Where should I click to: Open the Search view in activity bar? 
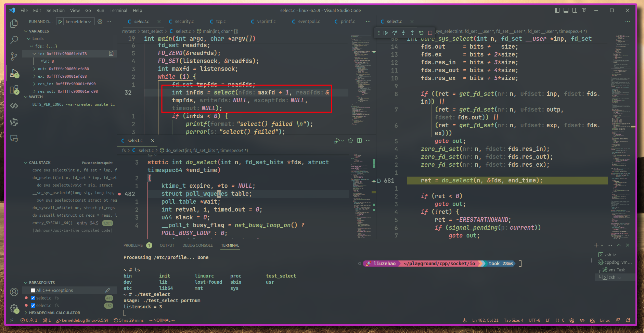14,40
